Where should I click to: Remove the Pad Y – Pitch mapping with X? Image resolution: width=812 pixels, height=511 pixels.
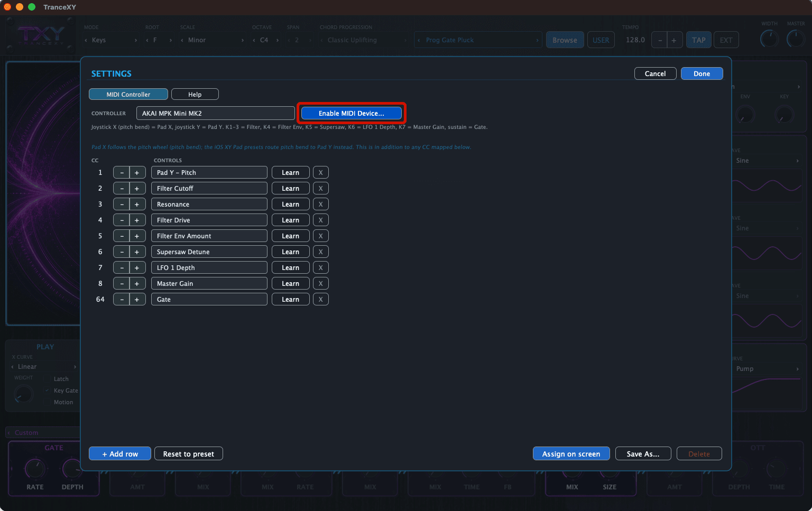320,172
